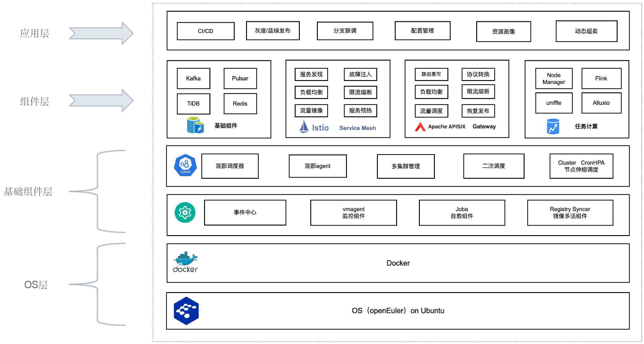Click the Docker layer title text

(398, 263)
